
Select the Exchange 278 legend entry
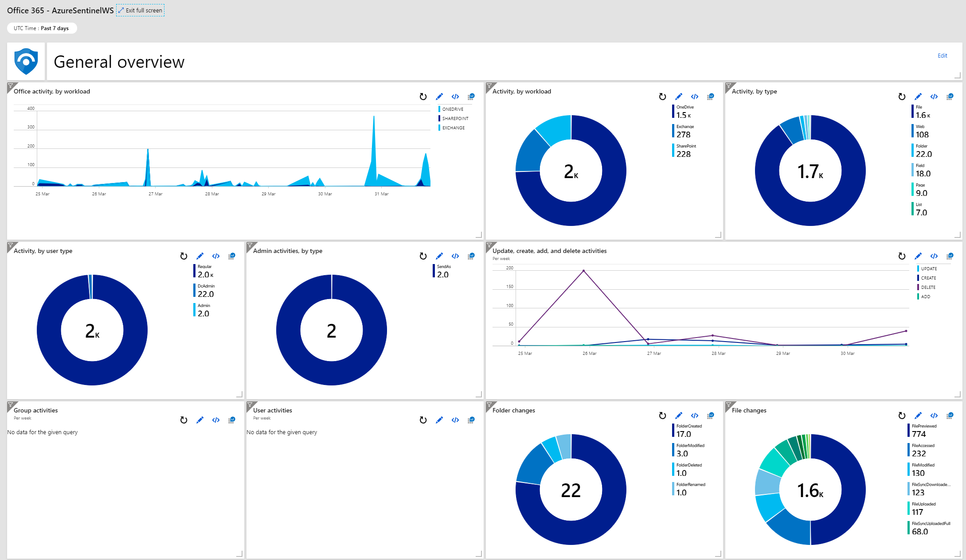tap(683, 131)
